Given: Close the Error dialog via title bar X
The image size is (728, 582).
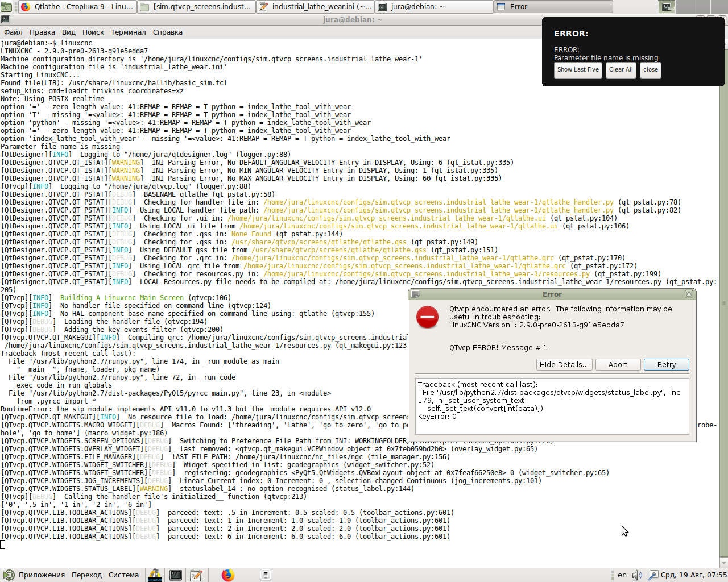Looking at the screenshot, I should [689, 294].
